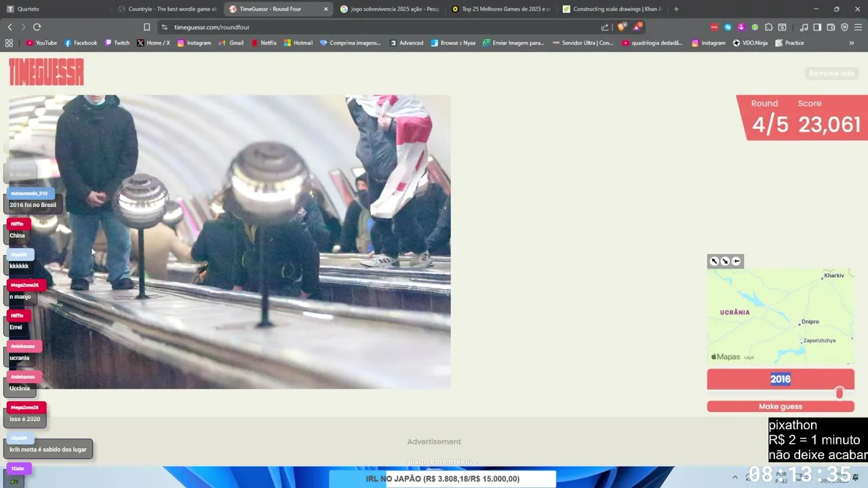Open the Hotmail bookmark
868x488 pixels.
[x=298, y=43]
